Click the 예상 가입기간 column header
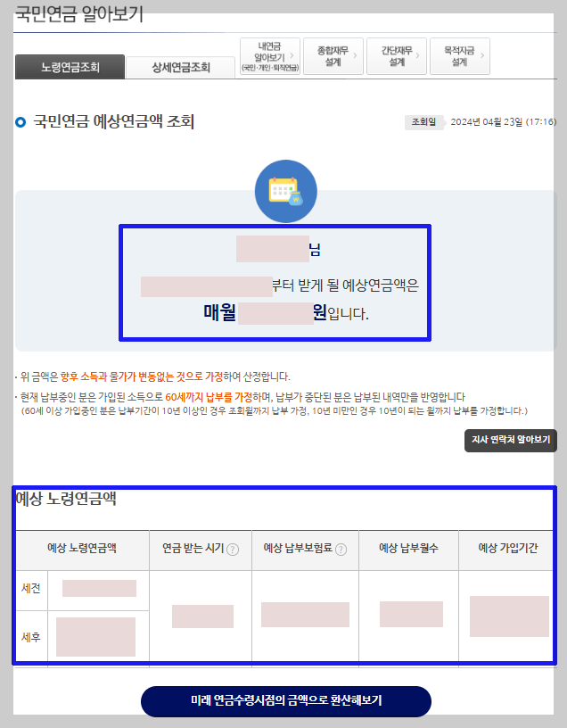This screenshot has height=728, width=567. (508, 549)
